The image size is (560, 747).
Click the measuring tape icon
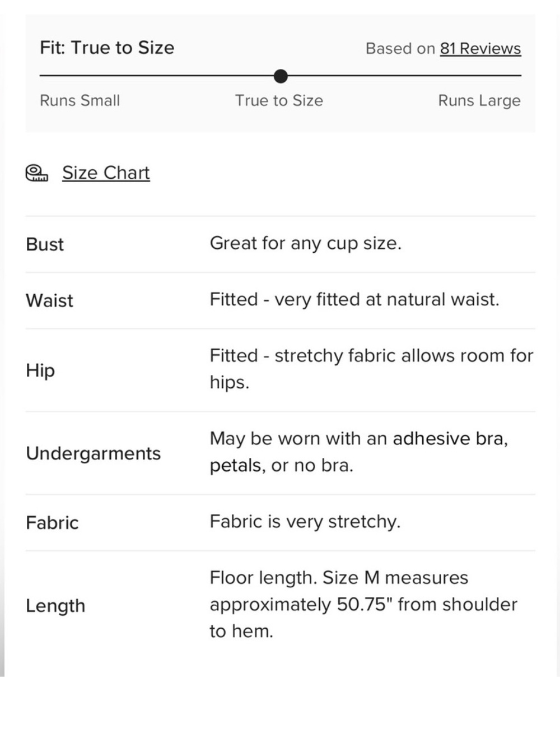37,173
